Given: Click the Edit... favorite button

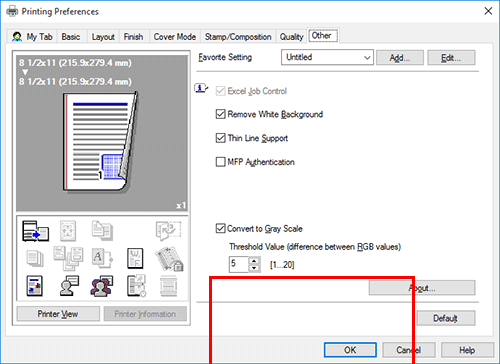Looking at the screenshot, I should coord(451,58).
